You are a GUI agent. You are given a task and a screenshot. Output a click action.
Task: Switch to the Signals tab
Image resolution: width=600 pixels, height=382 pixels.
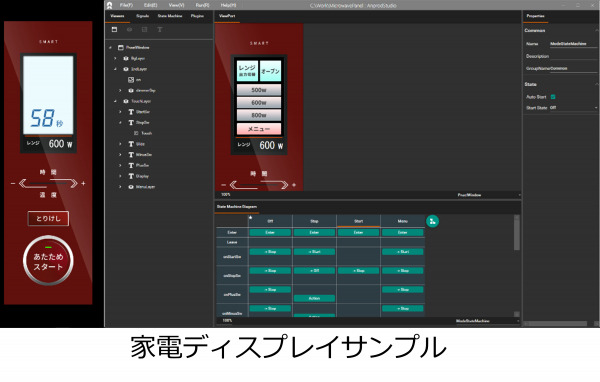[x=142, y=16]
